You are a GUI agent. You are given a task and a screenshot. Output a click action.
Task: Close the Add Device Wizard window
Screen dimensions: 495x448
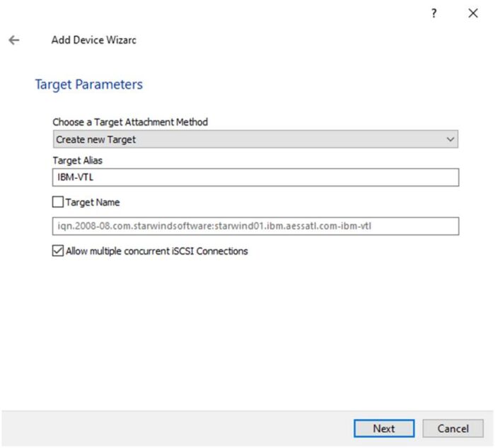(x=473, y=13)
